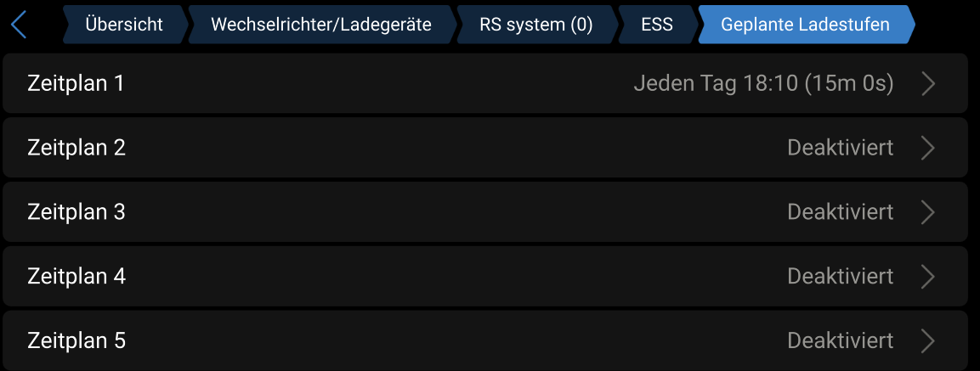Select the Geplante Ladestufen breadcrumb
Image resolution: width=980 pixels, height=371 pixels.
pyautogui.click(x=805, y=25)
